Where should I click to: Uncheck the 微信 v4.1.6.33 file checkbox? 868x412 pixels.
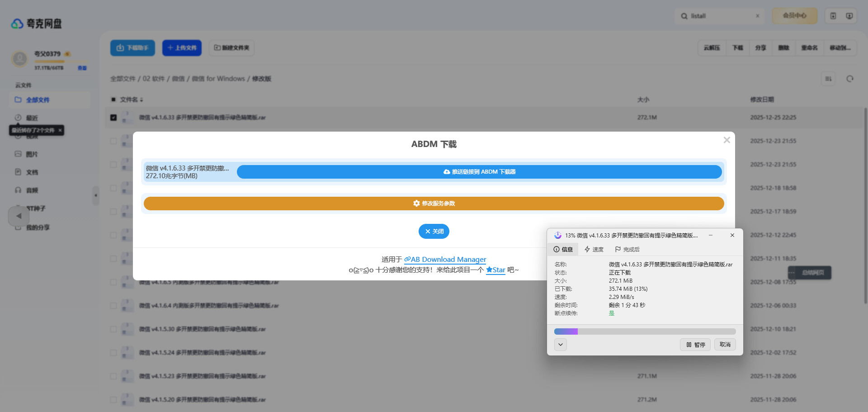pos(113,118)
